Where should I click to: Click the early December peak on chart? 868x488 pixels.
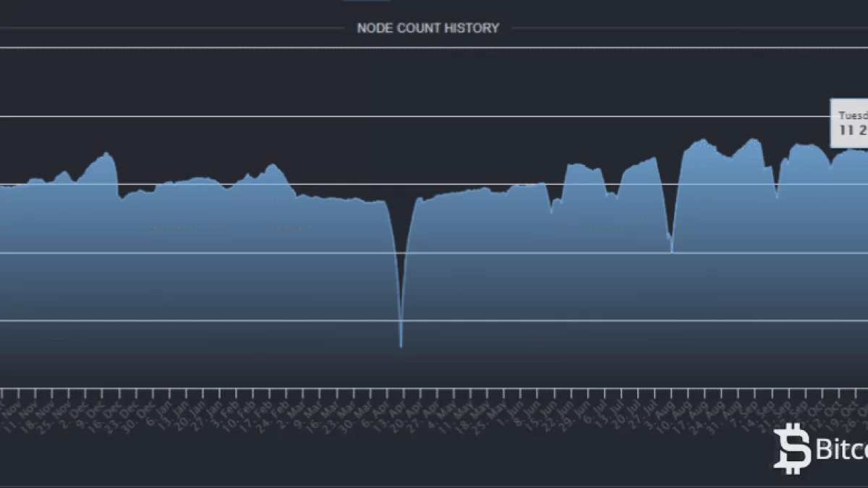tap(107, 154)
